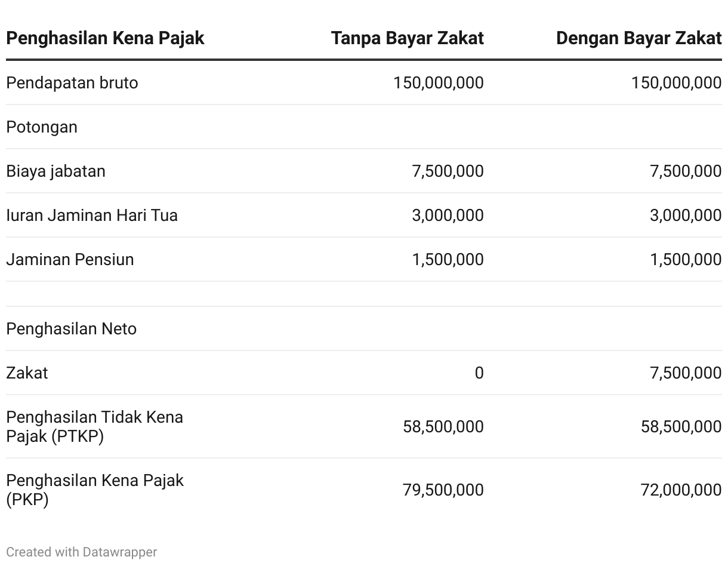Screen dimensions: 728x566
Task: Select the Biaya jabatan row label
Action: point(55,171)
